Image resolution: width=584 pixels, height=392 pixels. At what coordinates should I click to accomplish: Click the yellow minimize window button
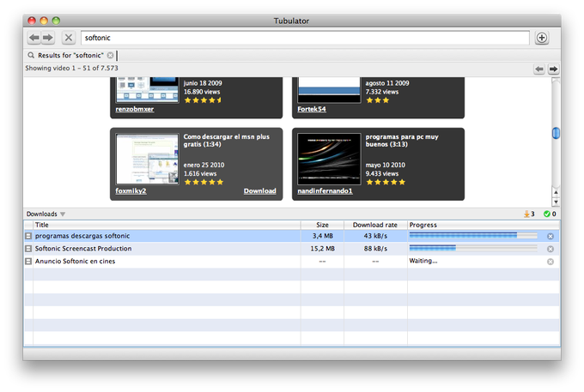tap(44, 21)
